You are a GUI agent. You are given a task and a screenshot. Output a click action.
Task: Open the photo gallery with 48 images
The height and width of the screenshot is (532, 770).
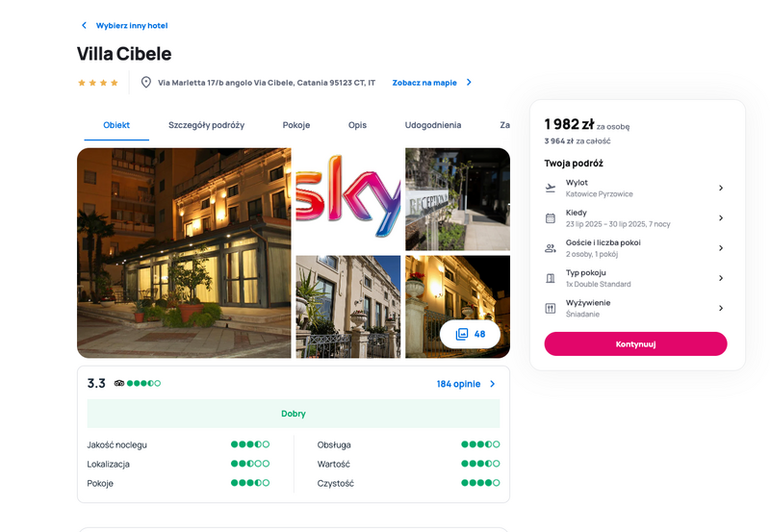pyautogui.click(x=470, y=334)
